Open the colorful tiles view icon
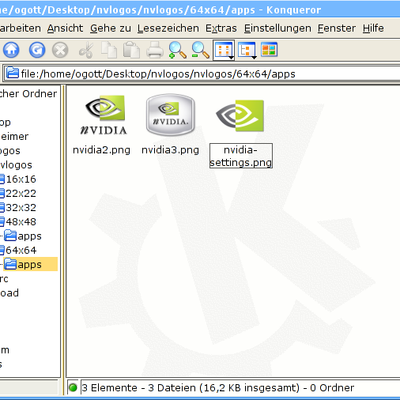The height and width of the screenshot is (400, 400). click(x=269, y=49)
